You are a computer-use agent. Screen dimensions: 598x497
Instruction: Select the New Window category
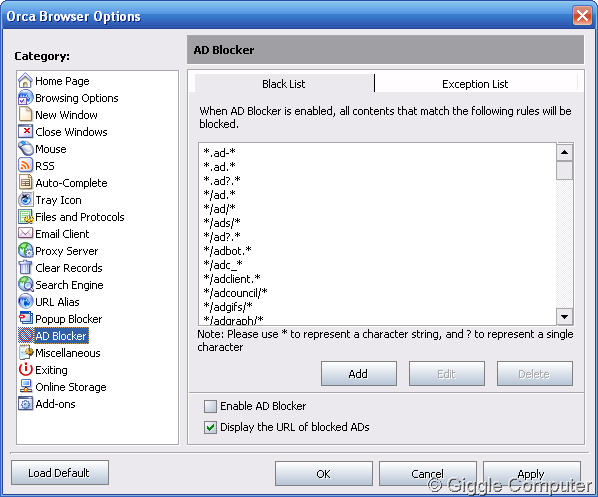click(x=66, y=115)
